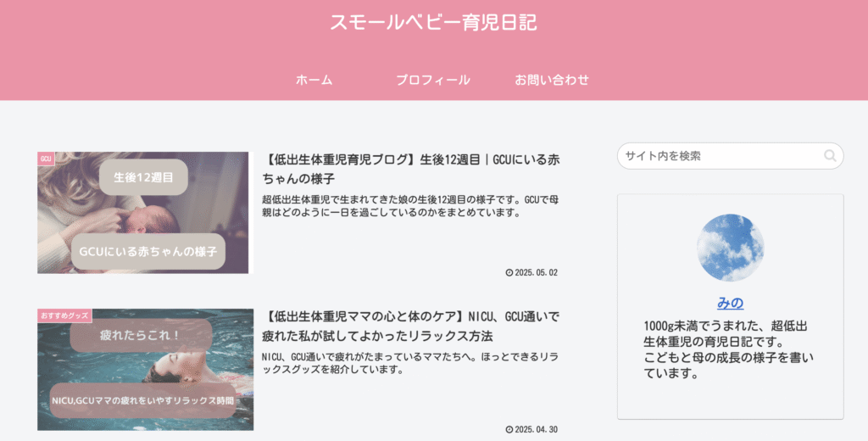Click the スモールベビー育児日記 site title
The height and width of the screenshot is (441, 868).
[x=433, y=22]
